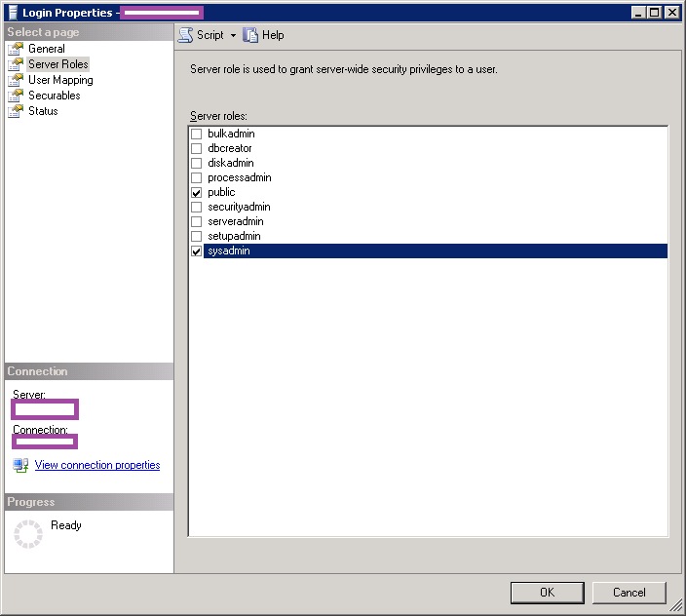Confirm with the OK button

(547, 593)
